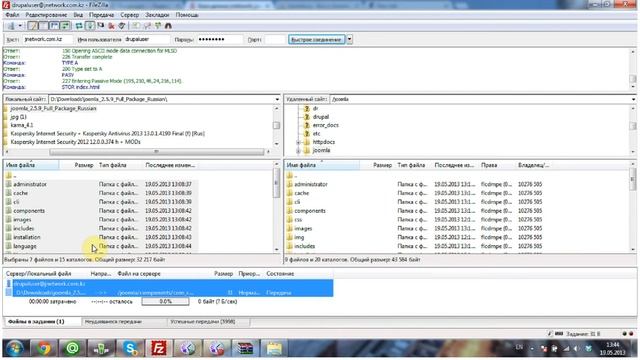Toggle directory comparison
Screen dimensions: 640x360
click(147, 26)
